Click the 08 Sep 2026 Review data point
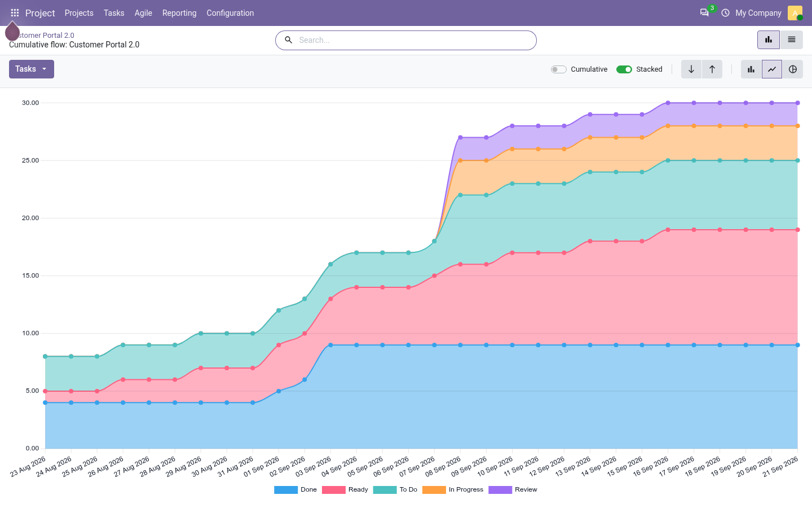812x508 pixels. 461,137
